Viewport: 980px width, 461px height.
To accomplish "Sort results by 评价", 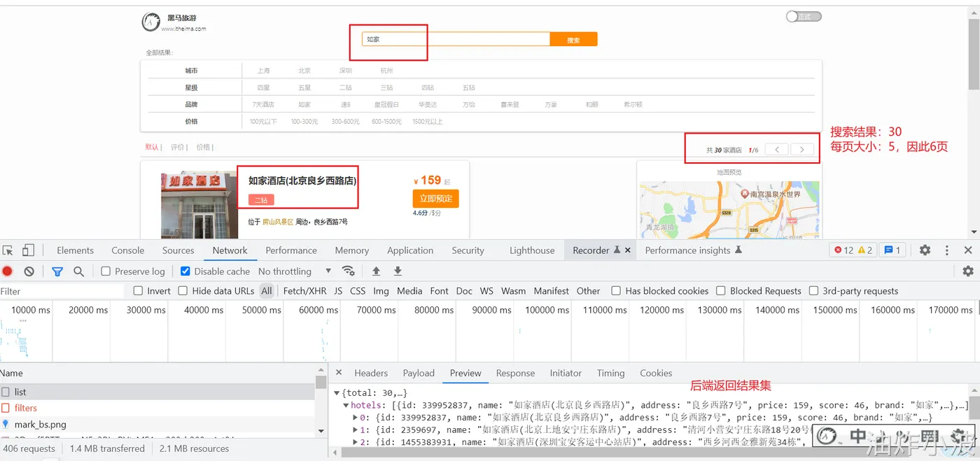I will click(x=178, y=147).
